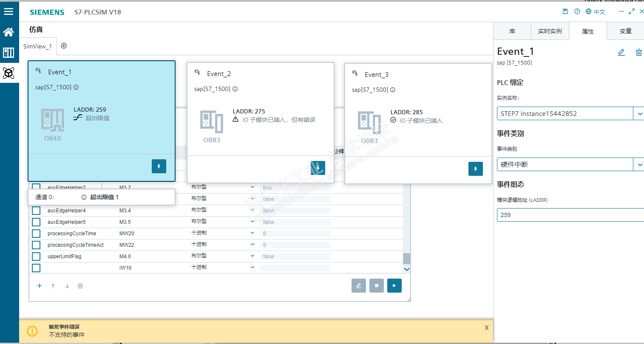Screen dimensions: 644x344
Task: Trigger Event_2 with its lightning button
Action: (x=318, y=168)
